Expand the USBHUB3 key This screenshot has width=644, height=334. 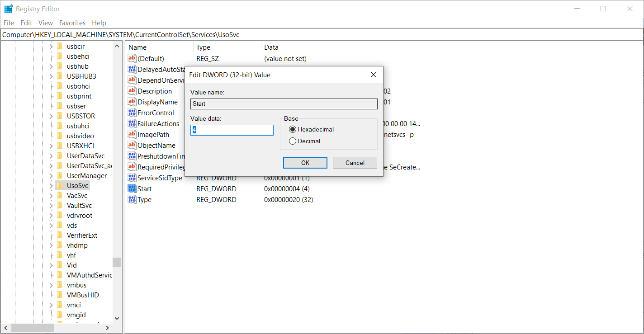click(51, 76)
